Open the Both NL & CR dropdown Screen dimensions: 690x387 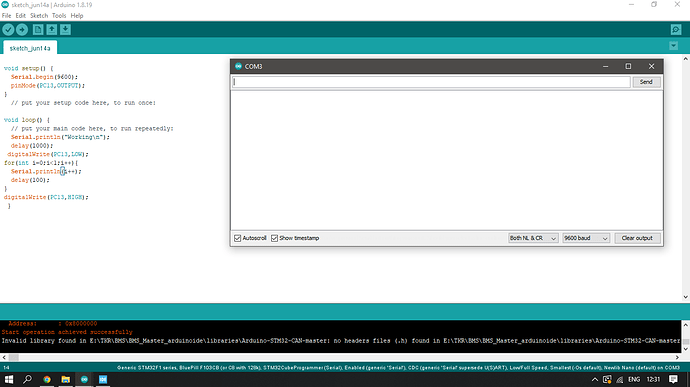point(533,238)
